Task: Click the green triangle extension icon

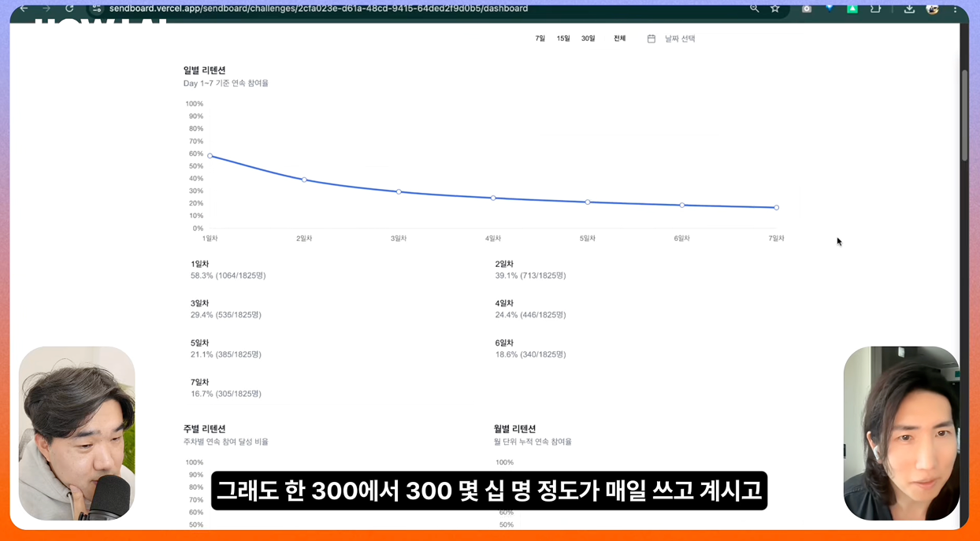Action: [853, 9]
